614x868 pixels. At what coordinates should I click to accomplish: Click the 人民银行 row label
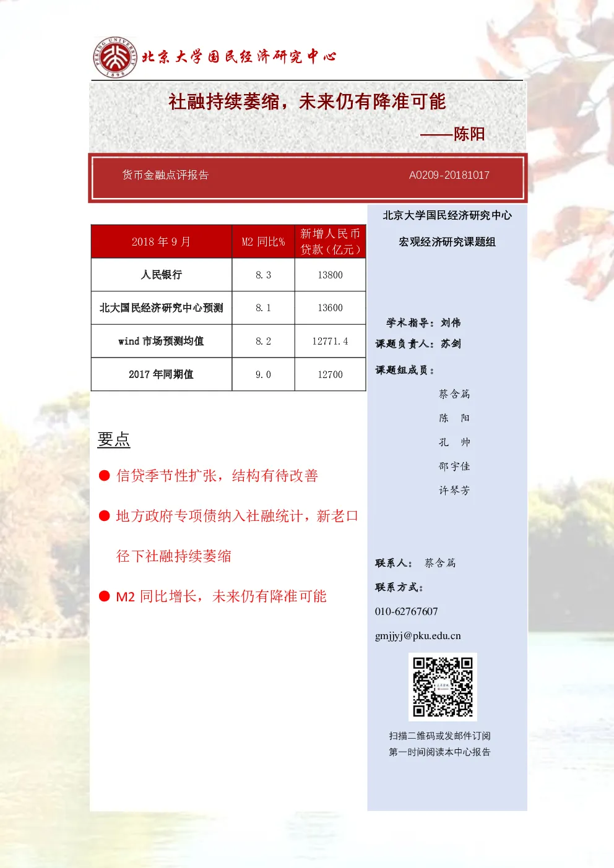click(x=161, y=275)
